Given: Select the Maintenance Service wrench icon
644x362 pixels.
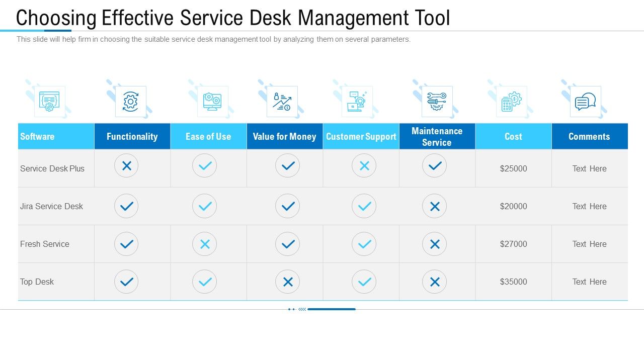Looking at the screenshot, I should [x=437, y=102].
